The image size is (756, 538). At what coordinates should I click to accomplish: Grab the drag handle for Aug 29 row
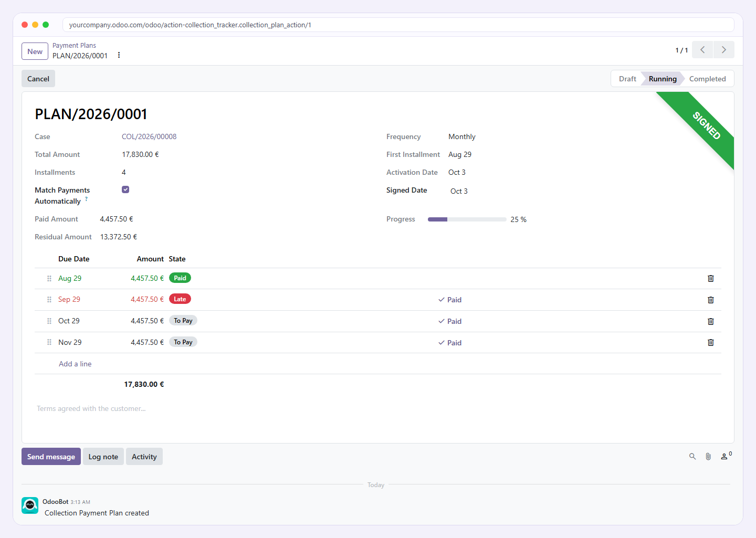(49, 279)
